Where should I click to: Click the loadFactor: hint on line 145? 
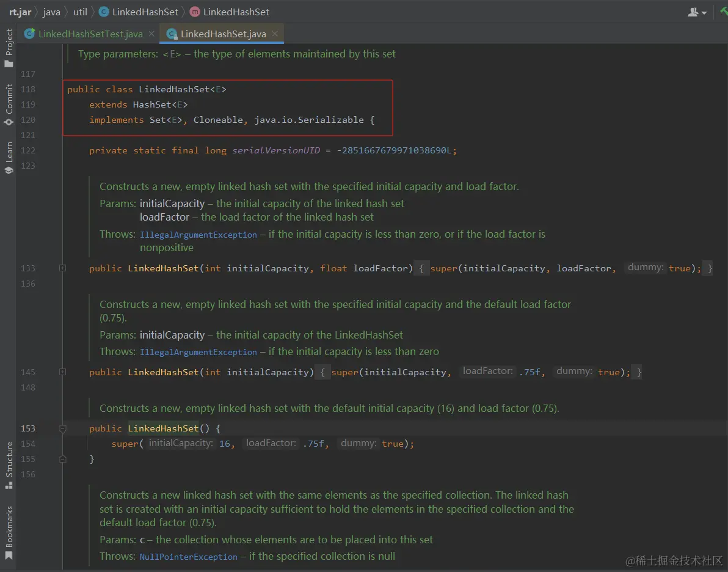tap(488, 371)
